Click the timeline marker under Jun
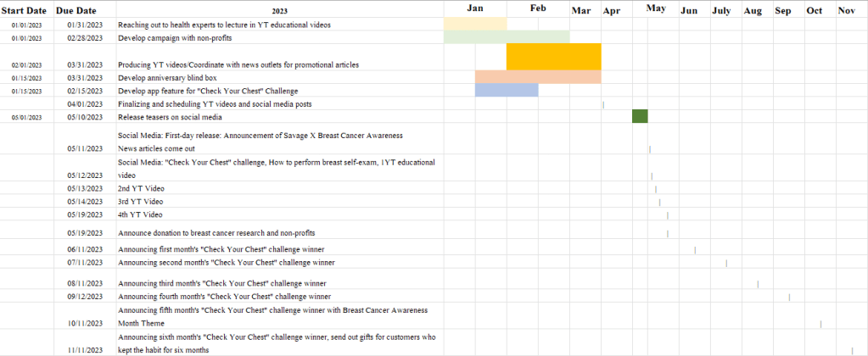 (695, 250)
